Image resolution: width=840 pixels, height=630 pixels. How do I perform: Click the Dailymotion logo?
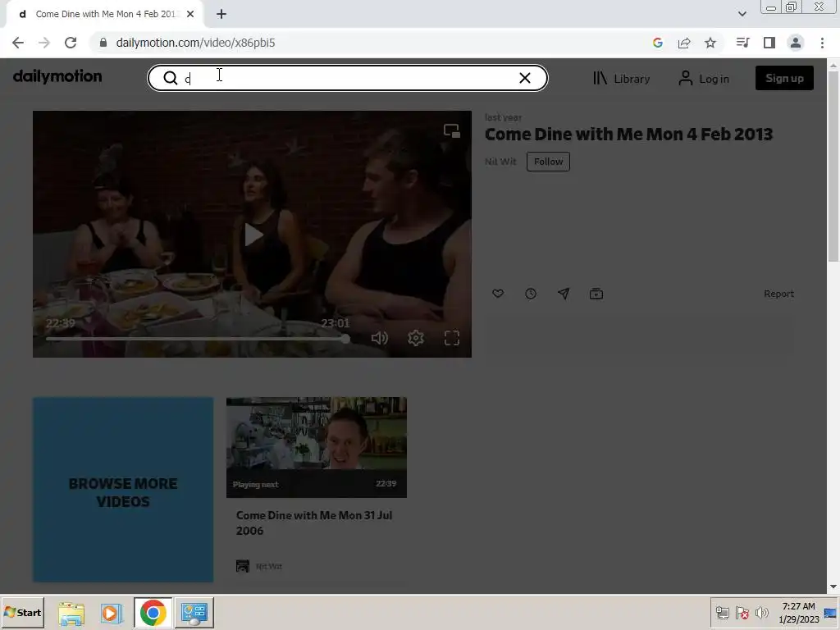[57, 77]
